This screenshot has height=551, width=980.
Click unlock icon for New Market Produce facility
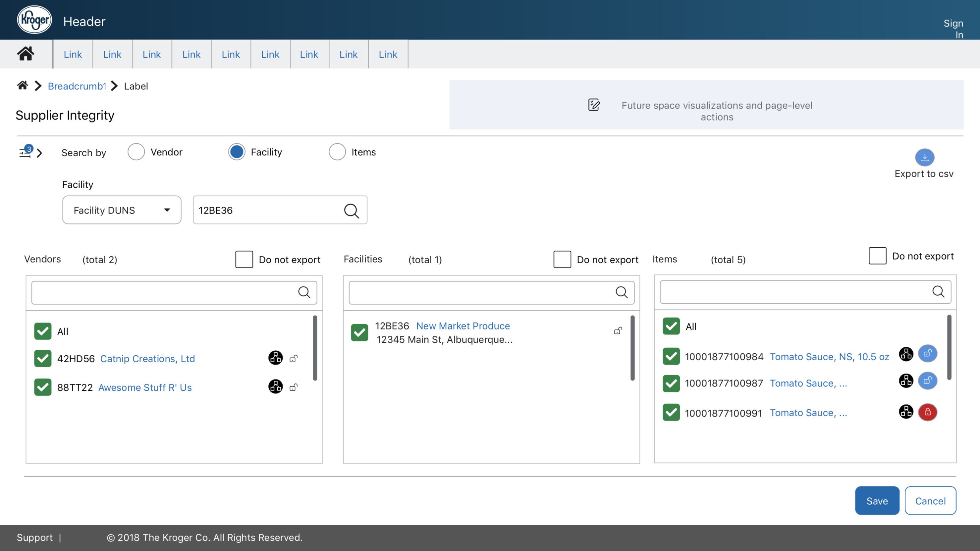618,330
